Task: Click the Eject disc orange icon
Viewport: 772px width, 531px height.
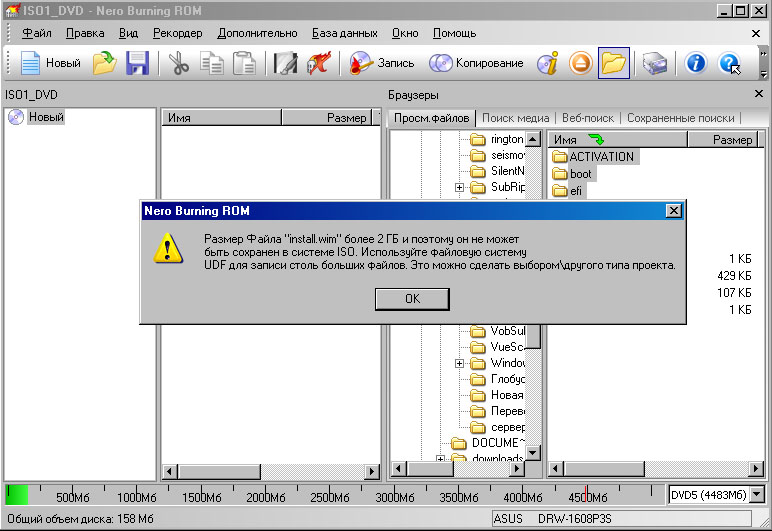Action: pos(581,63)
